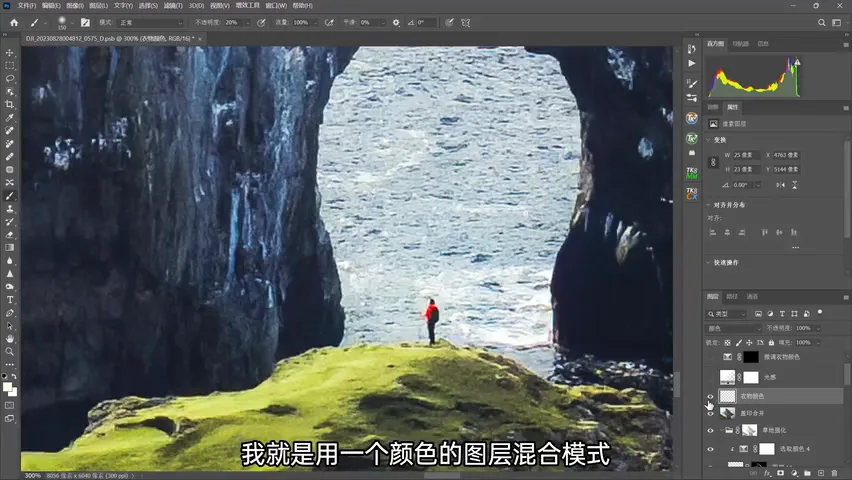
Task: Create new group folder icon
Action: point(807,473)
